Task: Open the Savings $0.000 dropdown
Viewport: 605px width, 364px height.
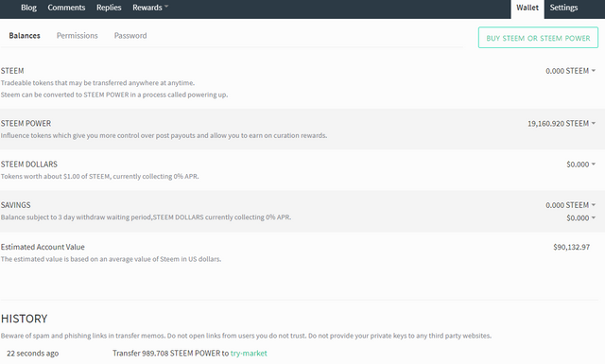Action: coord(581,218)
